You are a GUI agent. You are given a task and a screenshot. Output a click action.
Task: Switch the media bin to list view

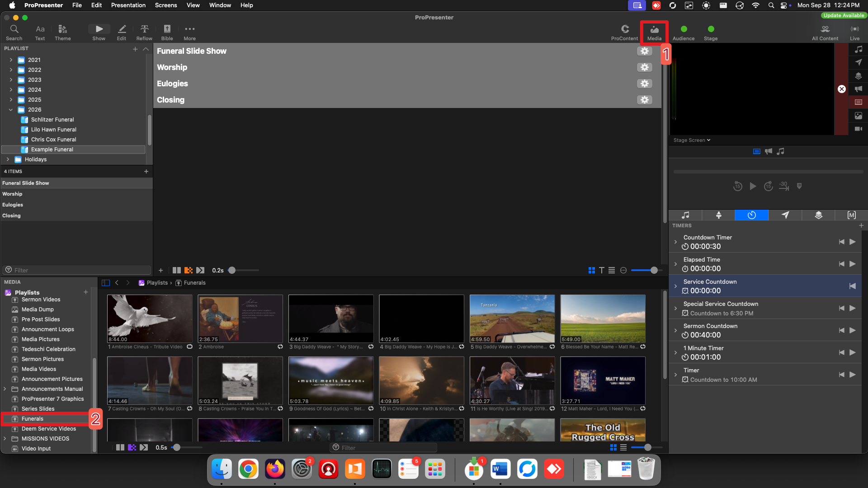coord(623,447)
